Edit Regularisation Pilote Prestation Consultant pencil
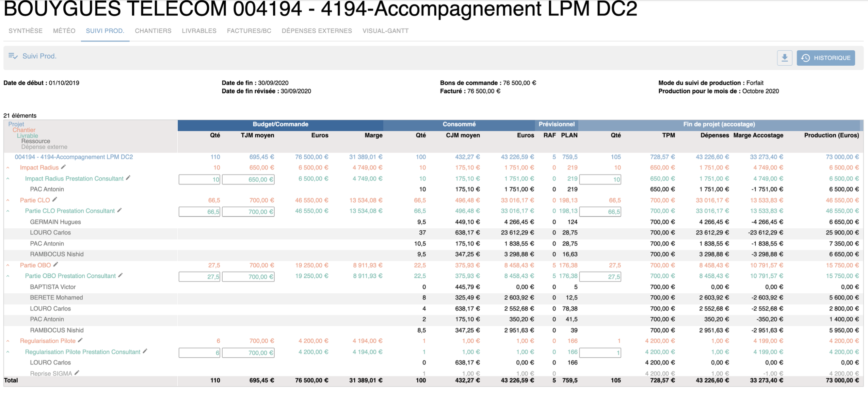This screenshot has height=405, width=868. point(145,351)
